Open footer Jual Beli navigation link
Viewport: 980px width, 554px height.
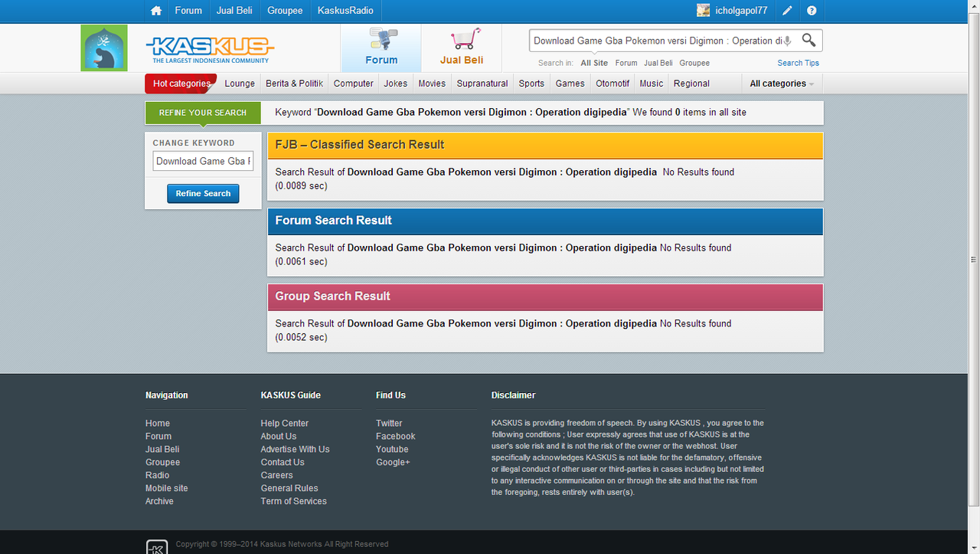coord(162,449)
